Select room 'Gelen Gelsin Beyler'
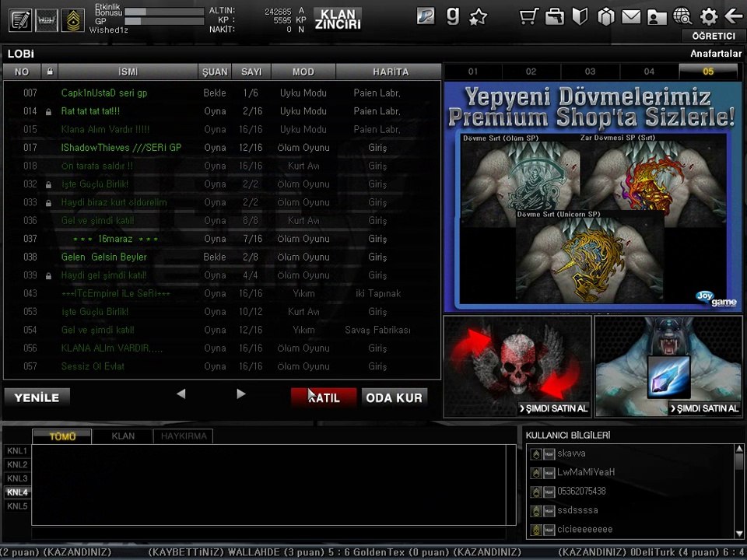 click(222, 257)
